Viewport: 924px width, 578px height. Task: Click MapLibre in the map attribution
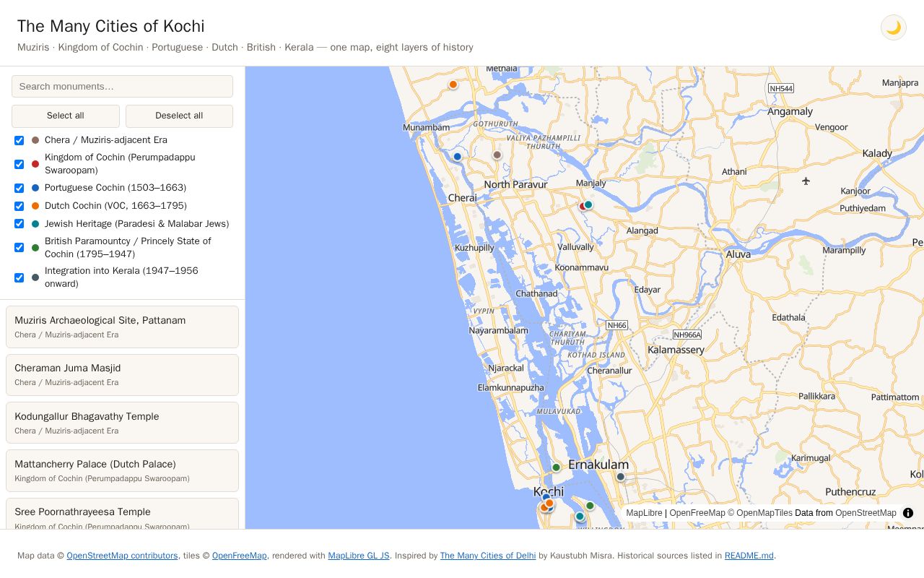pos(644,513)
